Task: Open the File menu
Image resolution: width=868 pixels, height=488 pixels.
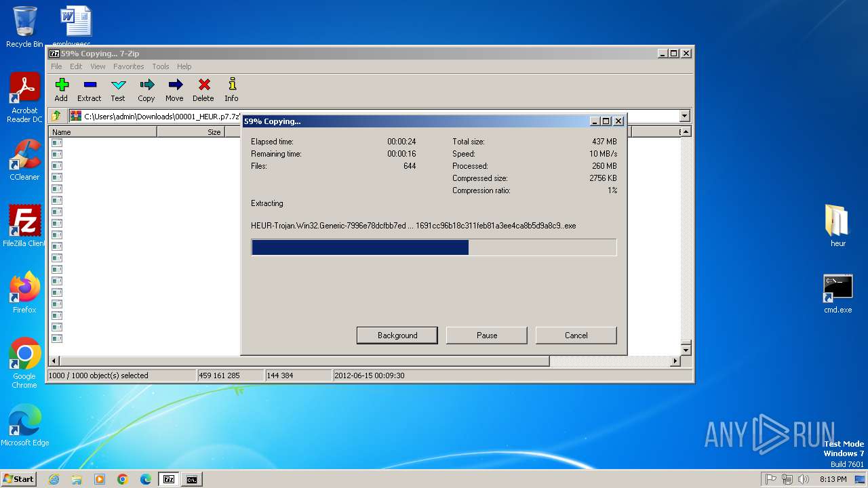Action: tap(56, 66)
